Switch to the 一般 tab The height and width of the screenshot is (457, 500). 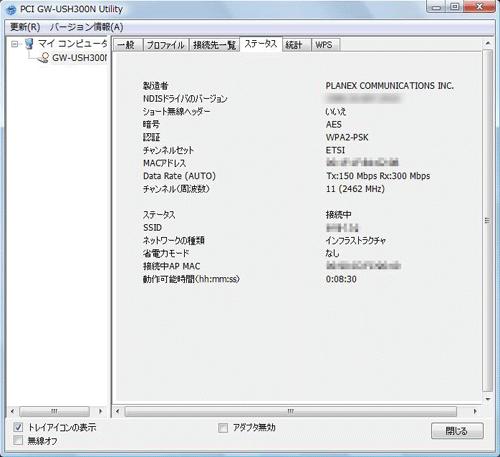pos(128,45)
